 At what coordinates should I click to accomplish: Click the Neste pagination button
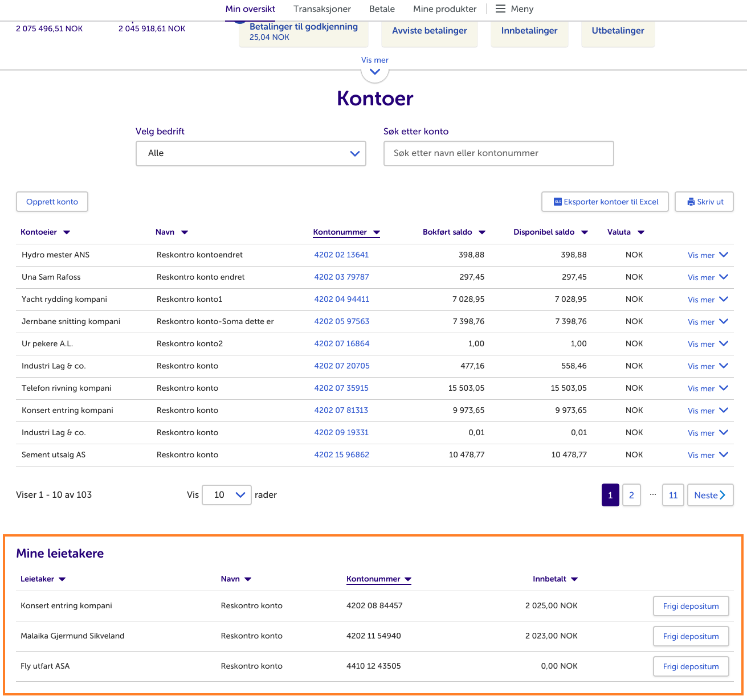point(710,495)
